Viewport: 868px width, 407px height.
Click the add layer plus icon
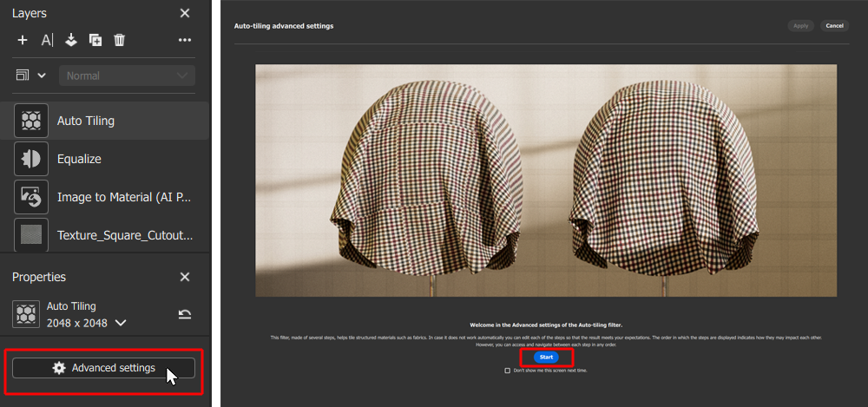23,40
